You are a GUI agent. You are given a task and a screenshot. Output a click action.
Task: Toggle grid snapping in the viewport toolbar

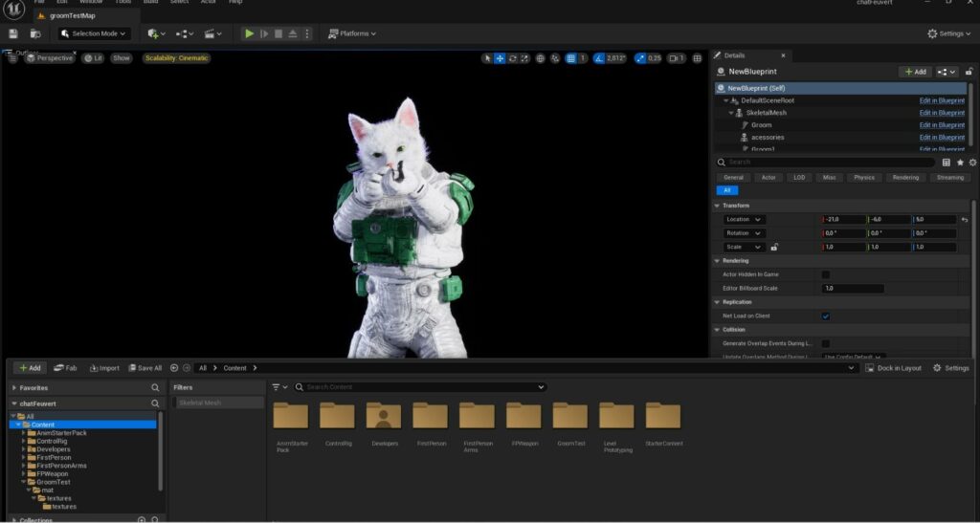click(x=571, y=58)
